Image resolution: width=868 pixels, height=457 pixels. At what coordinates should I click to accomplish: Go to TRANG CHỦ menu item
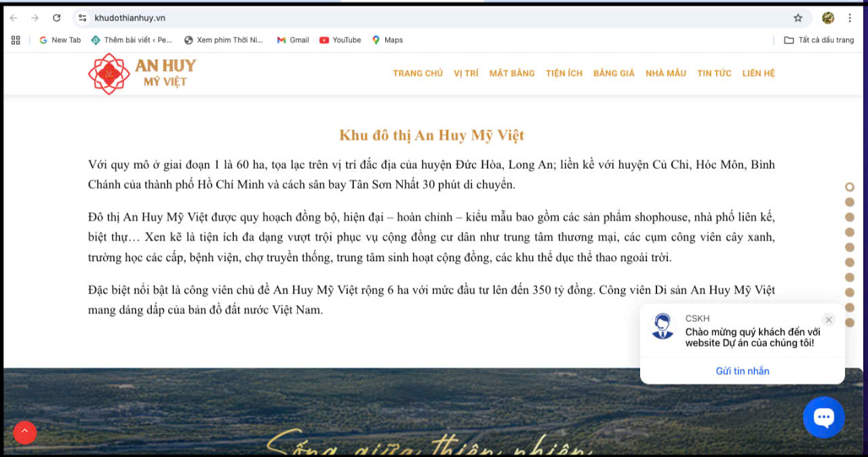point(418,73)
